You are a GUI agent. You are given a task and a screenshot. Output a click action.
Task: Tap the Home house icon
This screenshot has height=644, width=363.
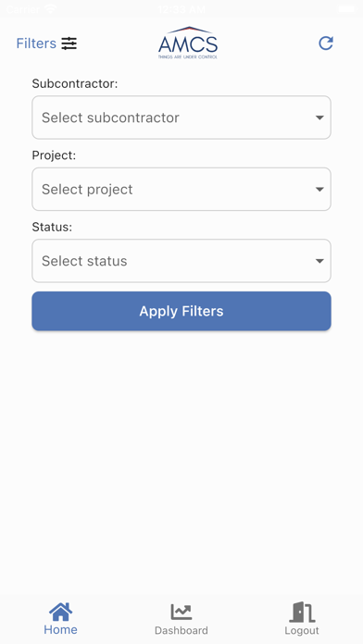(x=60, y=612)
